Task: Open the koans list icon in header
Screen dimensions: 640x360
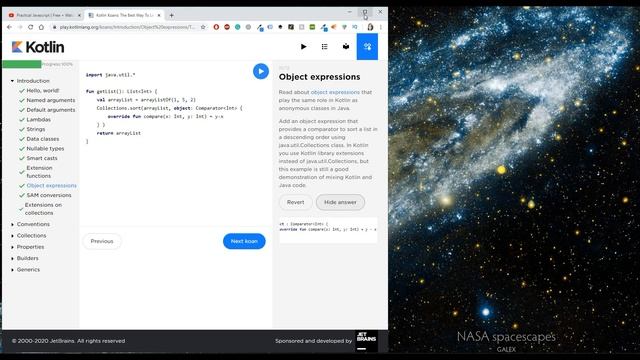Action: point(324,47)
